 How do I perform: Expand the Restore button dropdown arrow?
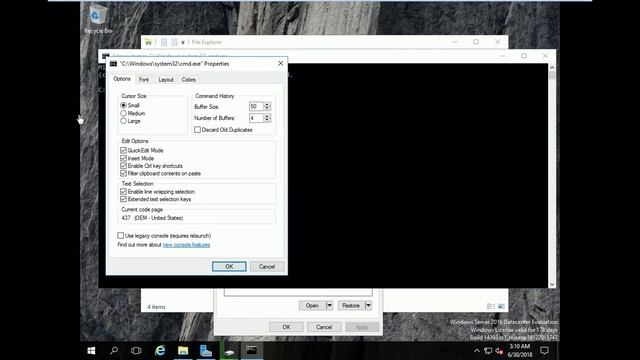coord(368,305)
